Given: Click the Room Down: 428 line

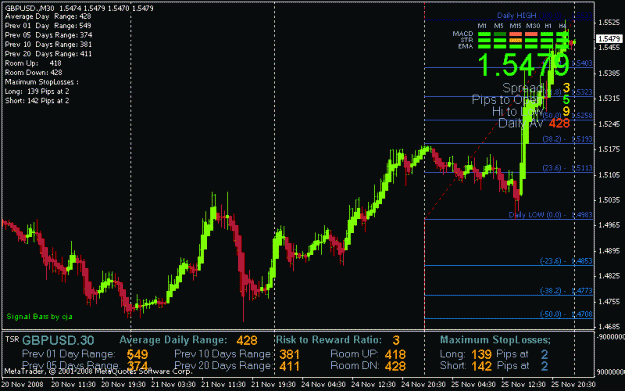Looking at the screenshot, I should (x=33, y=73).
